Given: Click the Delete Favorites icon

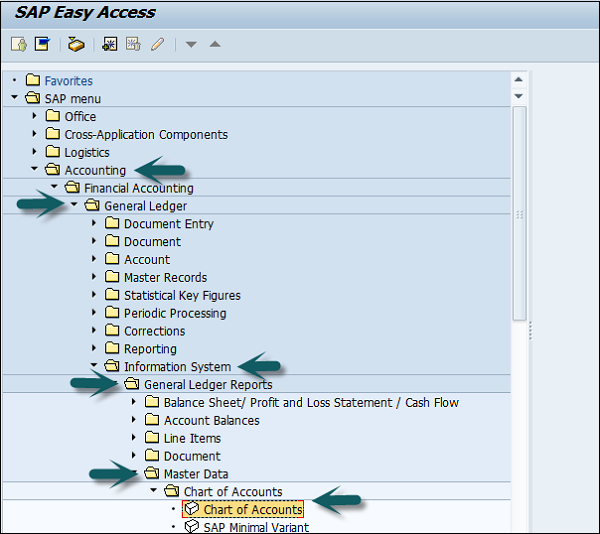Looking at the screenshot, I should 133,44.
